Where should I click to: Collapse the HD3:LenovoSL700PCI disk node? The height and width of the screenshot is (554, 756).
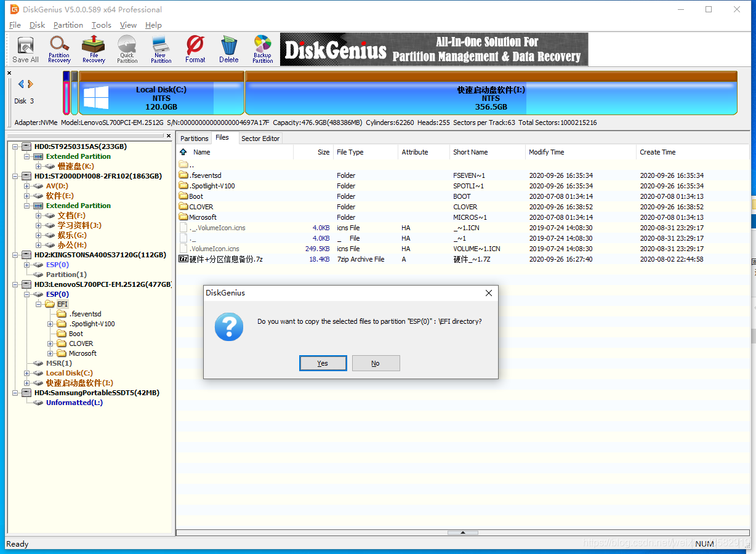pos(15,284)
